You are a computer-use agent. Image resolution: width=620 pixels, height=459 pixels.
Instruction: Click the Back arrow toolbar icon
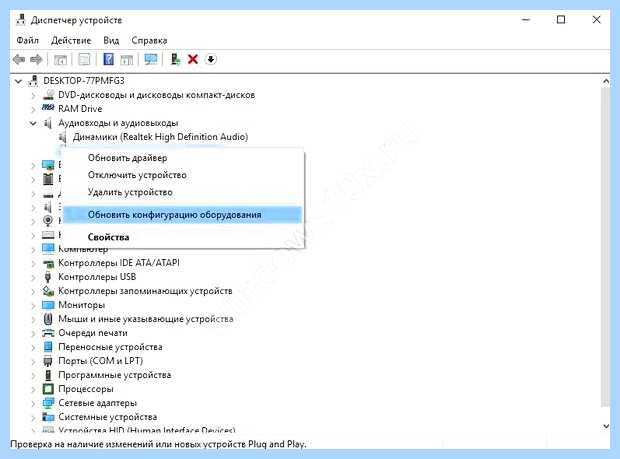pyautogui.click(x=19, y=60)
